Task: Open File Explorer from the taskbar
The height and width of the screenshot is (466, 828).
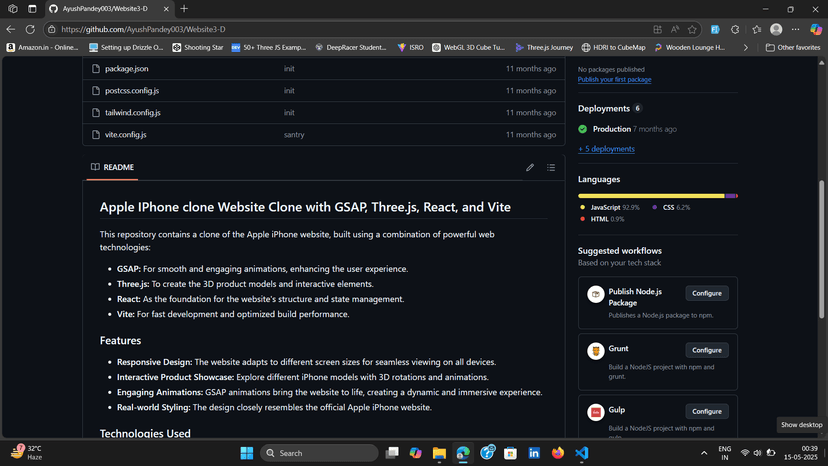Action: tap(439, 453)
